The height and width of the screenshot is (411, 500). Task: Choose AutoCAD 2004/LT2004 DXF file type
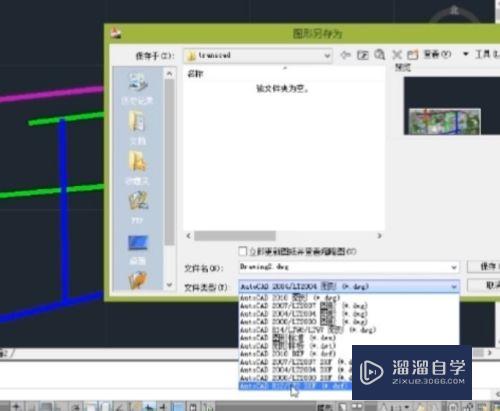[296, 370]
